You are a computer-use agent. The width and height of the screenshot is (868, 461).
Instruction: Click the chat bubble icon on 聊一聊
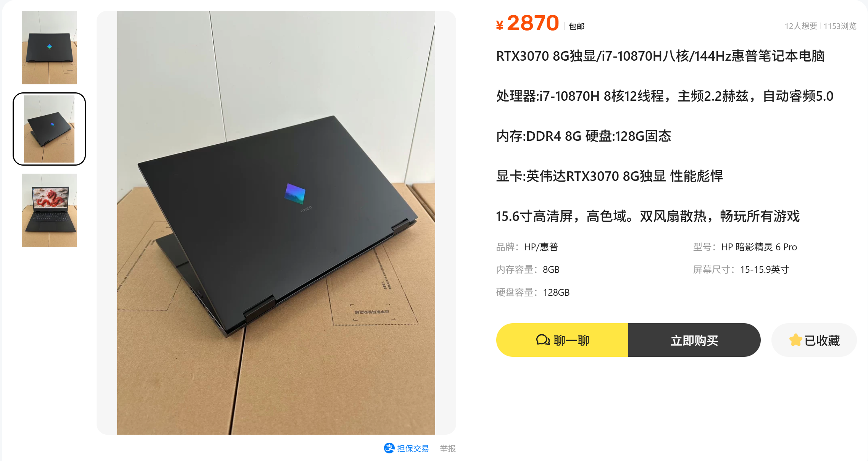pos(543,340)
